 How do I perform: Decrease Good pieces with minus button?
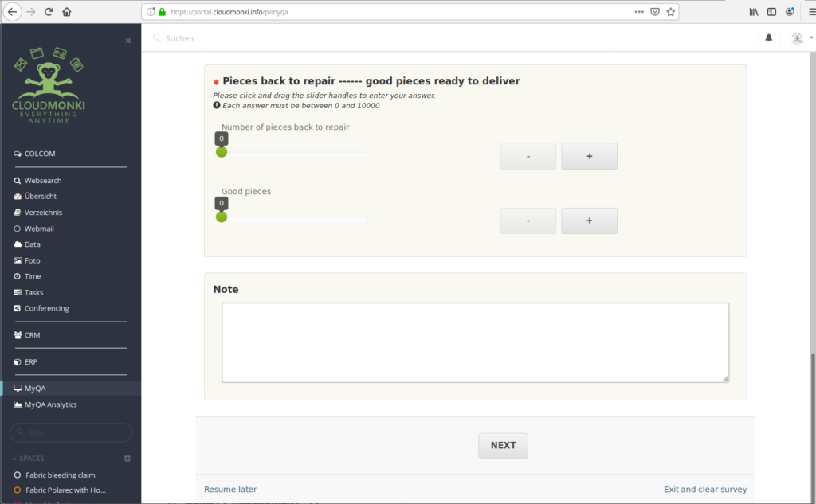coord(528,221)
